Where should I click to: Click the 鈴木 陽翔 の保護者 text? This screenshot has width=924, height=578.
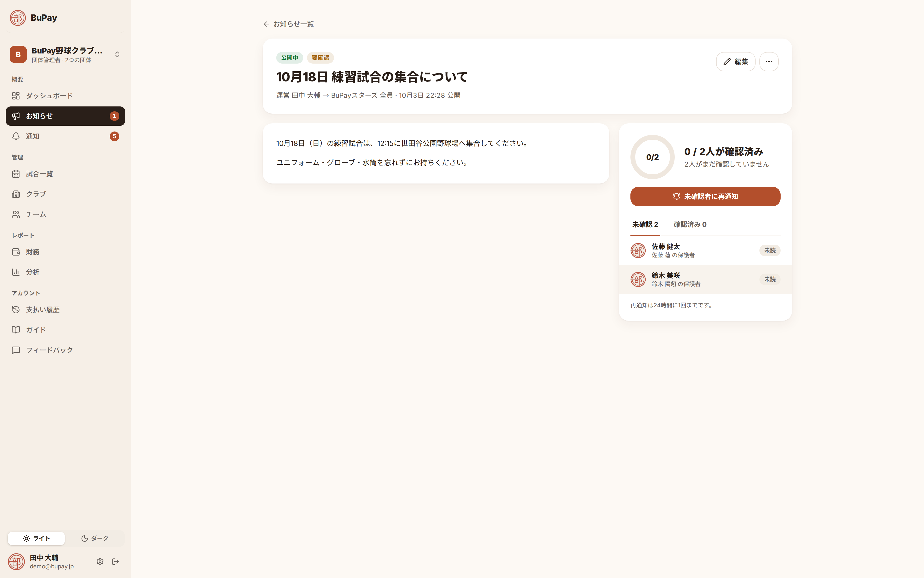pyautogui.click(x=676, y=284)
